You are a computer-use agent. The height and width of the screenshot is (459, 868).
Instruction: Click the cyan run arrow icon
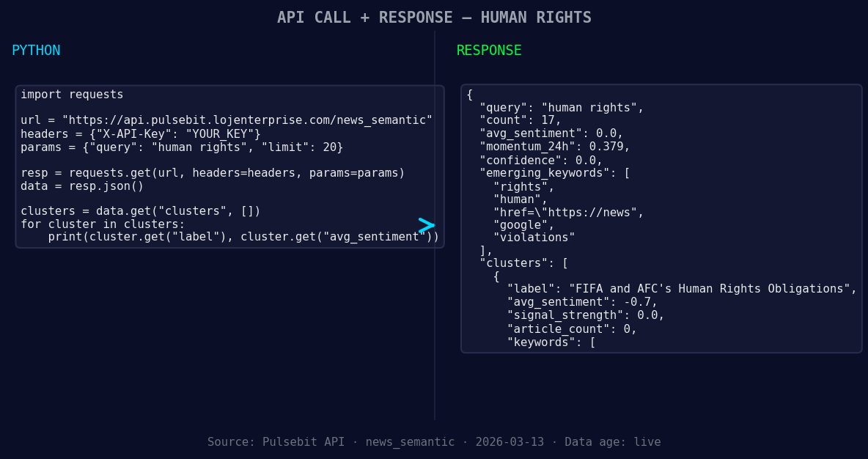point(426,225)
